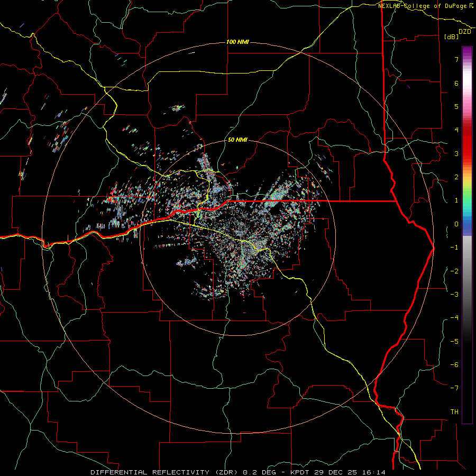Click the differential reflectivity color scale bar
The height and width of the screenshot is (476, 476).
coord(467,235)
